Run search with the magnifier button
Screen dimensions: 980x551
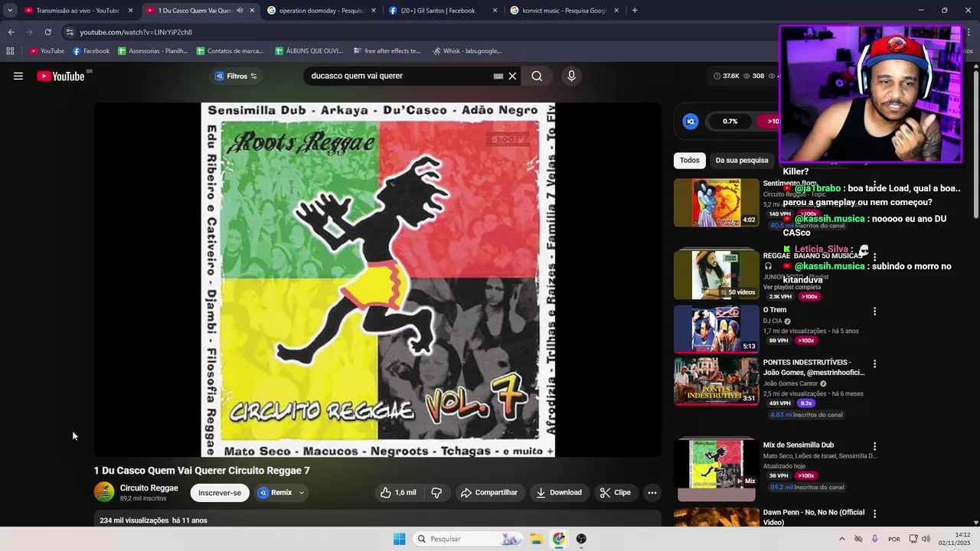click(x=537, y=76)
